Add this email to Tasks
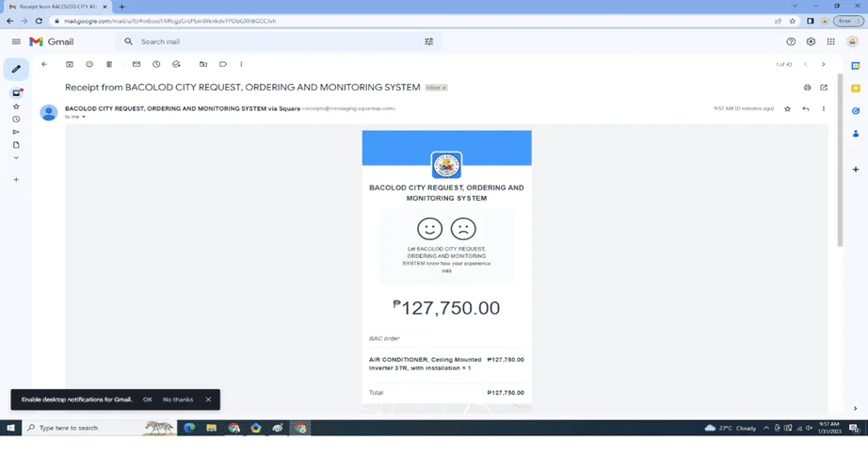Image resolution: width=868 pixels, height=473 pixels. 176,64
